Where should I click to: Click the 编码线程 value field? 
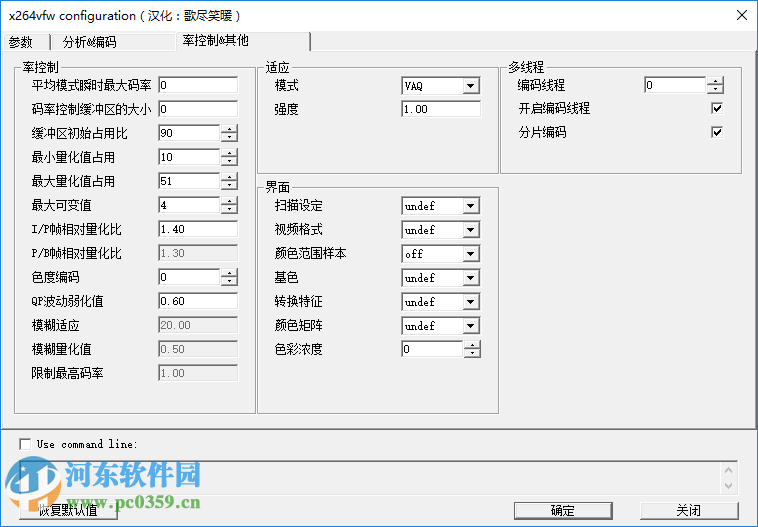[x=675, y=85]
